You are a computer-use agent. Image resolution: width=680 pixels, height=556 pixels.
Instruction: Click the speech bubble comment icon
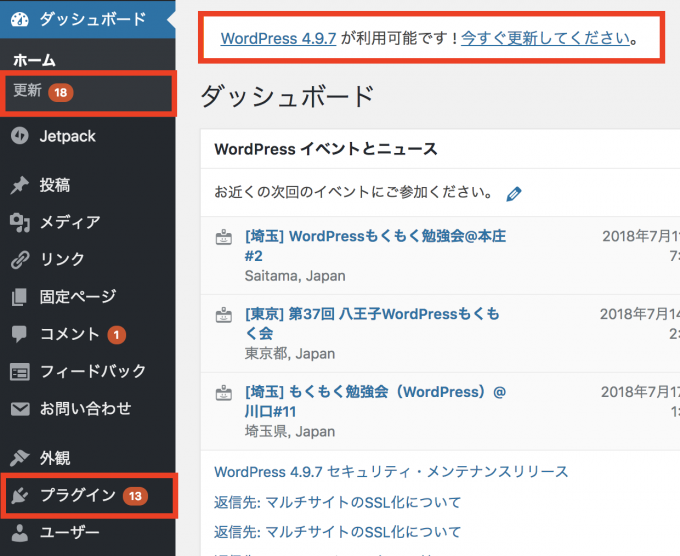tap(20, 334)
